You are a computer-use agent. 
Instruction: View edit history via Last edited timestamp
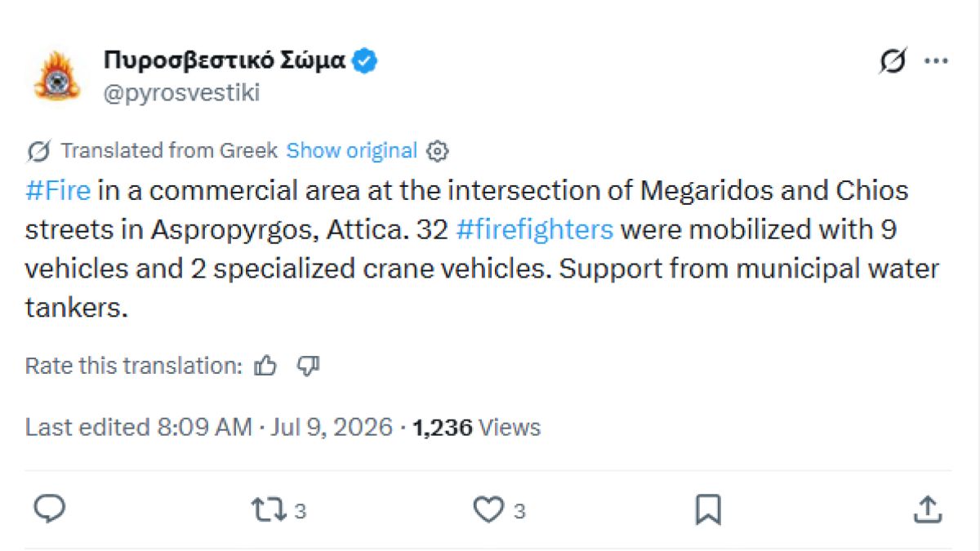click(209, 428)
